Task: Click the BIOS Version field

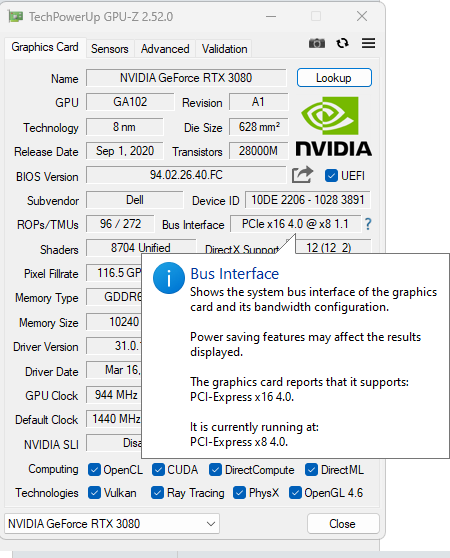Action: pos(186,175)
